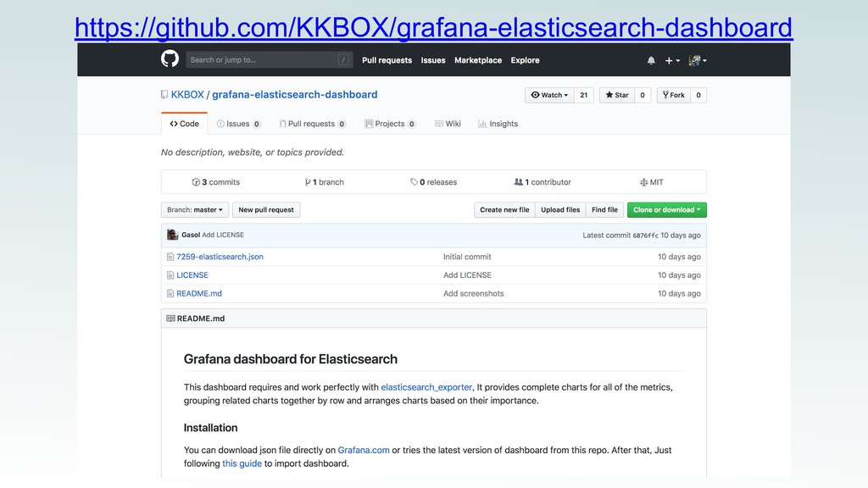Image resolution: width=868 pixels, height=488 pixels.
Task: Click Create new file
Action: (x=504, y=210)
